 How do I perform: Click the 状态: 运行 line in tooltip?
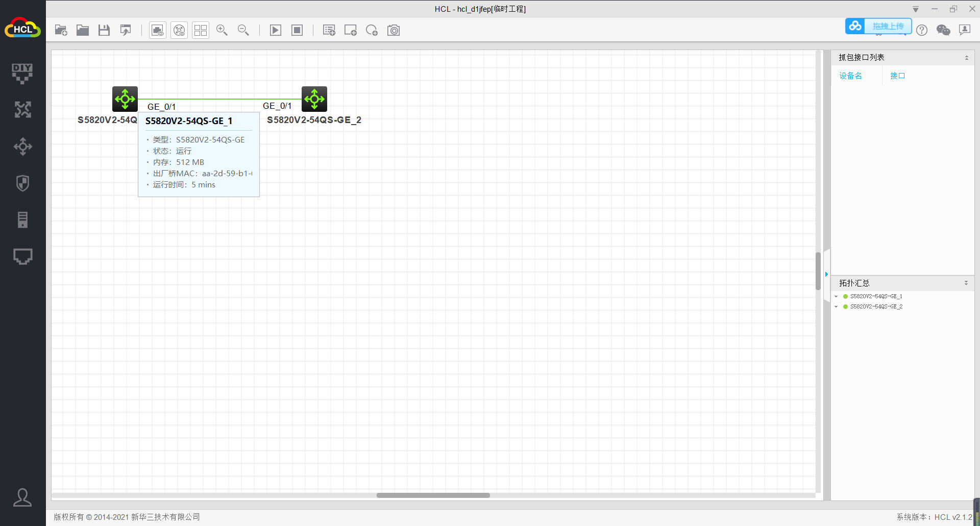click(172, 151)
